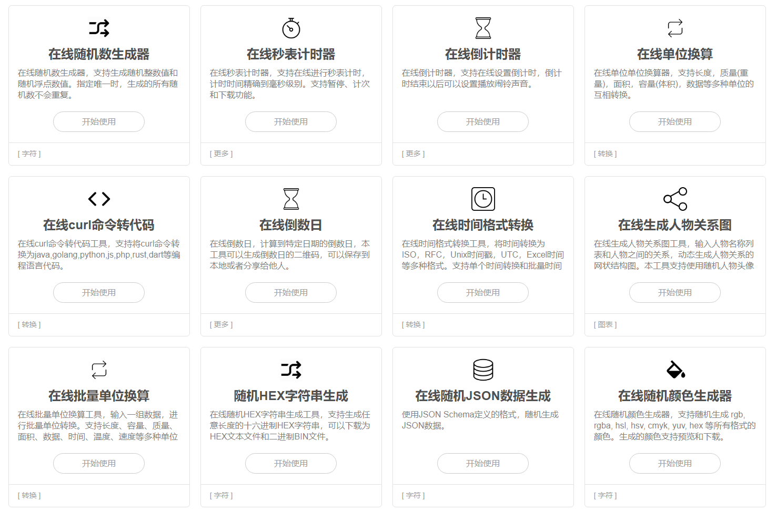Click the arrows icon on 在线批量单位换算
This screenshot has width=776, height=532.
point(99,370)
